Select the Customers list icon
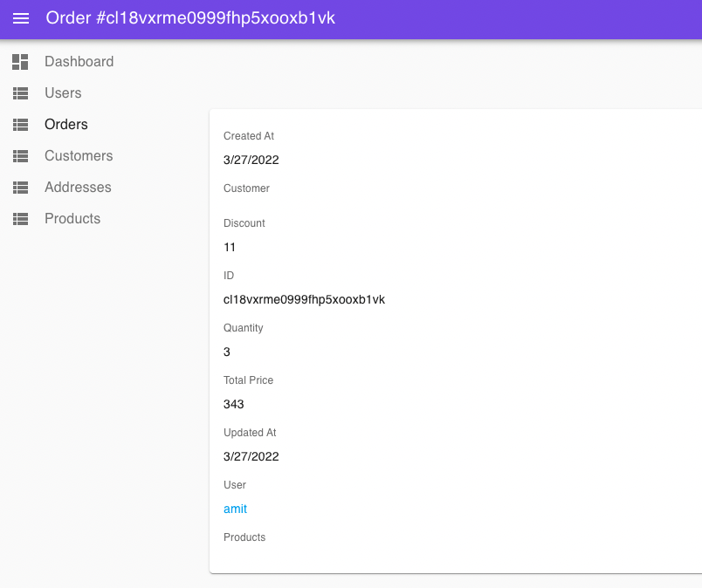 point(19,155)
